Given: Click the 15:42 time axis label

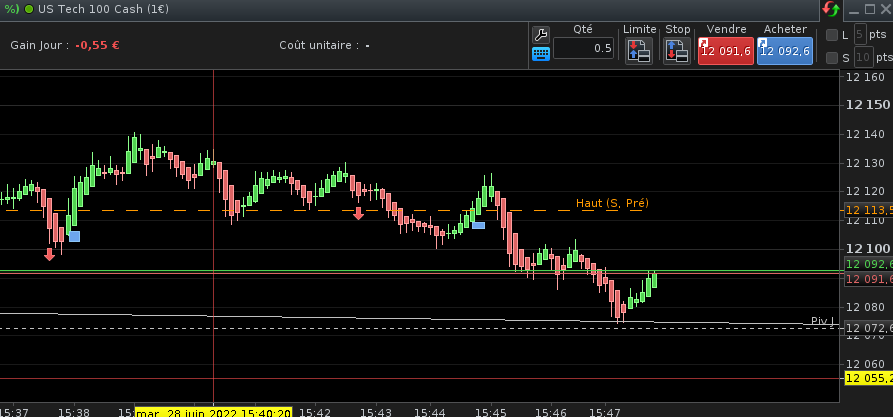Looking at the screenshot, I should (x=314, y=412).
